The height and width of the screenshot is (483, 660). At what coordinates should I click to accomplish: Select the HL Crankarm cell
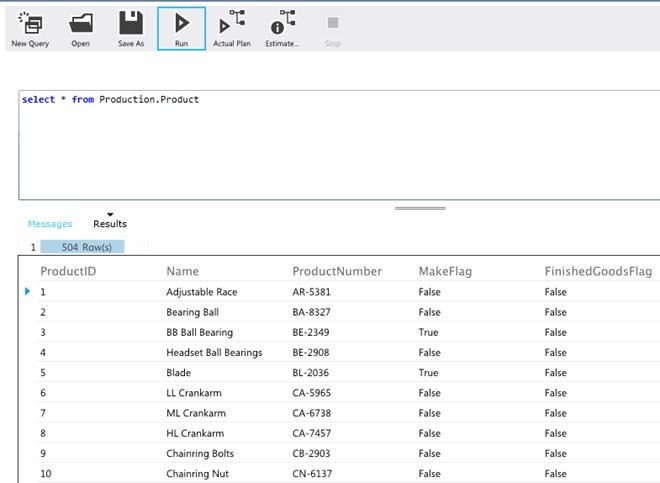point(195,433)
